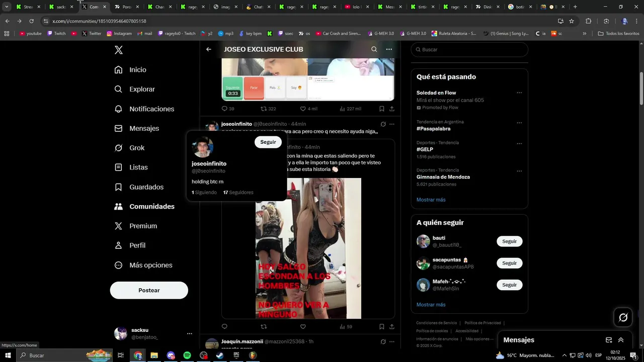
Task: Bookmark the post with 59 views
Action: pos(382,327)
